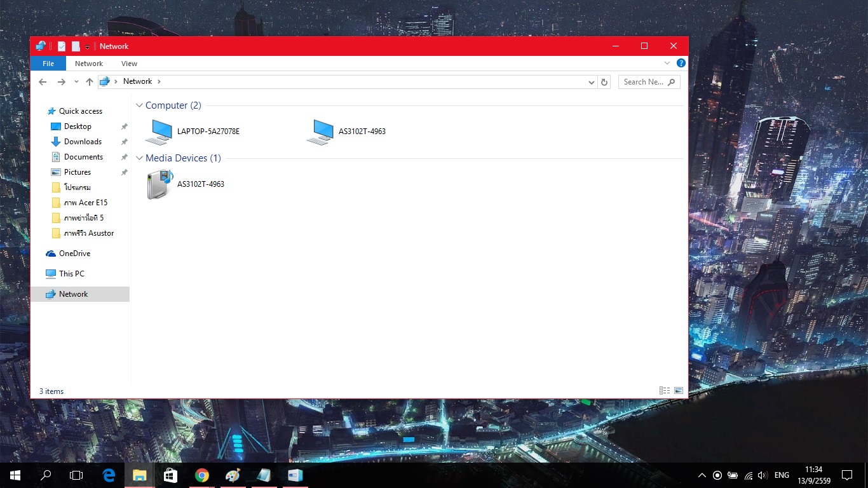
Task: Click the Forward navigation arrow
Action: [61, 81]
